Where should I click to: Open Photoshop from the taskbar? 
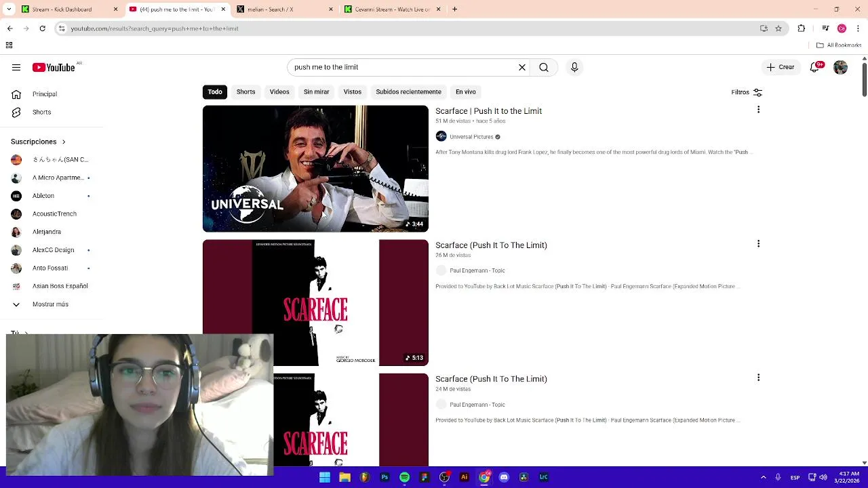[x=384, y=477]
